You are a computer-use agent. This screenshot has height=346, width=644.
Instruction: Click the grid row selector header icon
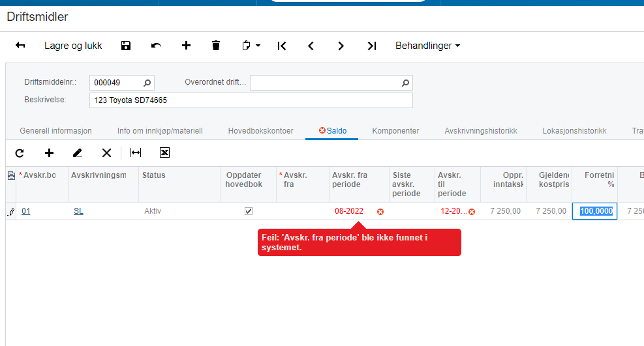(11, 176)
